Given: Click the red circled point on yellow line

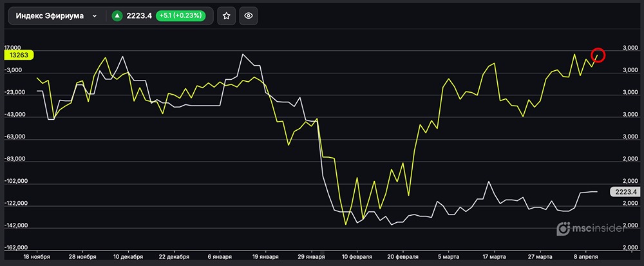Looking at the screenshot, I should coord(598,55).
